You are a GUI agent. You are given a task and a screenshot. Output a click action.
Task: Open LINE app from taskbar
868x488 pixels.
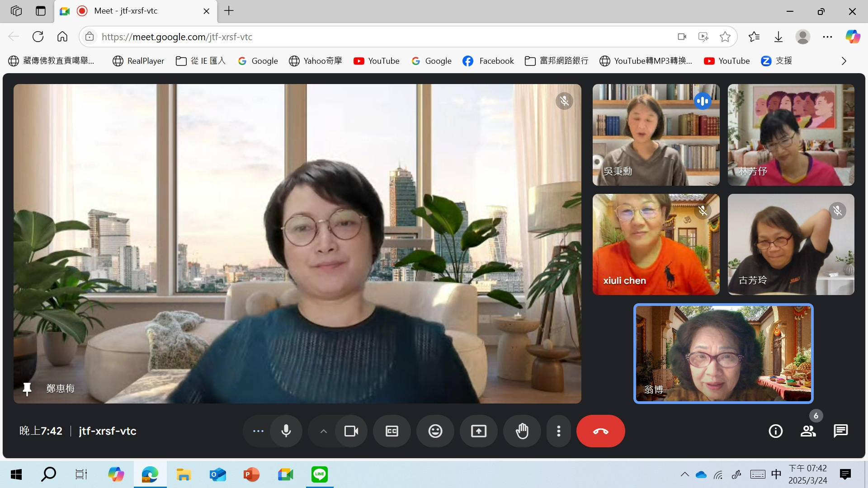320,474
